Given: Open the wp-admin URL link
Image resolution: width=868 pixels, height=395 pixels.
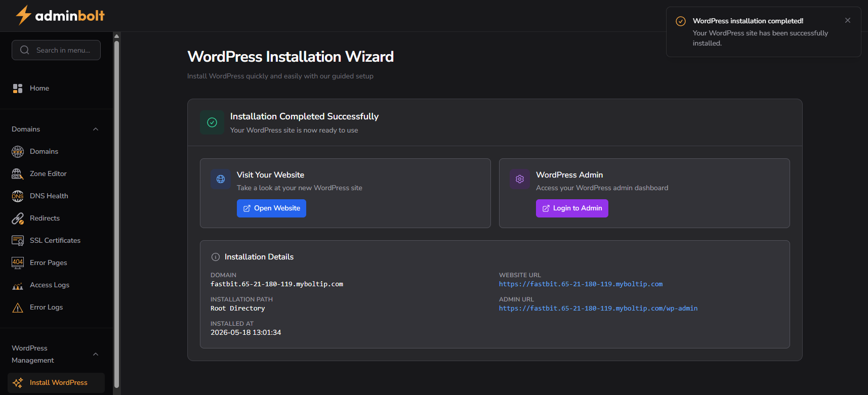Looking at the screenshot, I should (x=598, y=309).
